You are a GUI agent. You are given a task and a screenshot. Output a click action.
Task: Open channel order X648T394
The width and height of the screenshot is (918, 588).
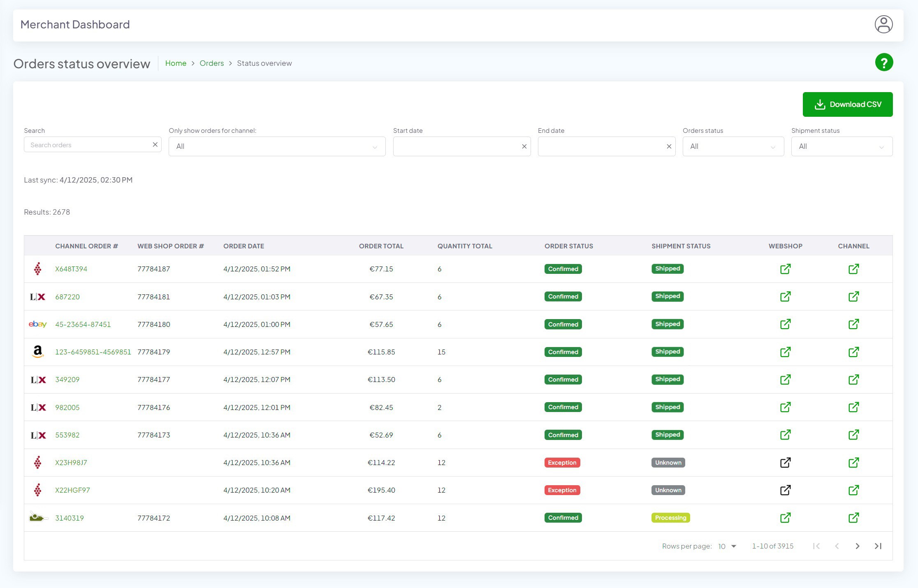coord(71,269)
